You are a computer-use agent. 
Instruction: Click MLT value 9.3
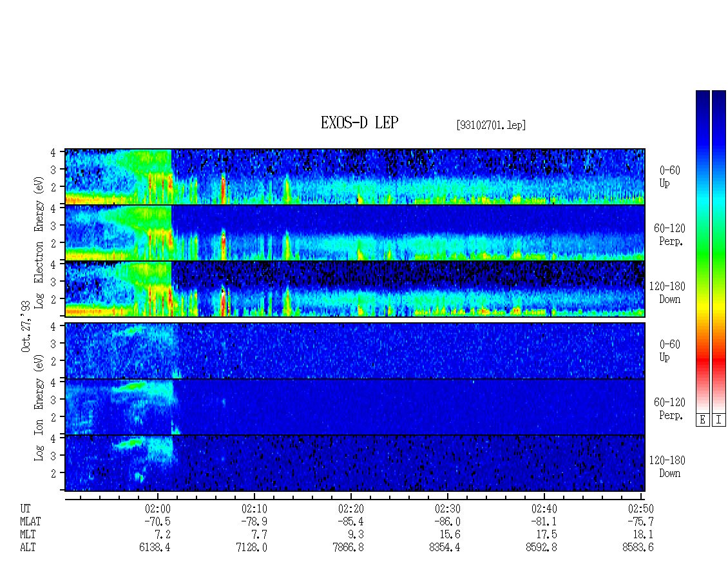[x=356, y=535]
